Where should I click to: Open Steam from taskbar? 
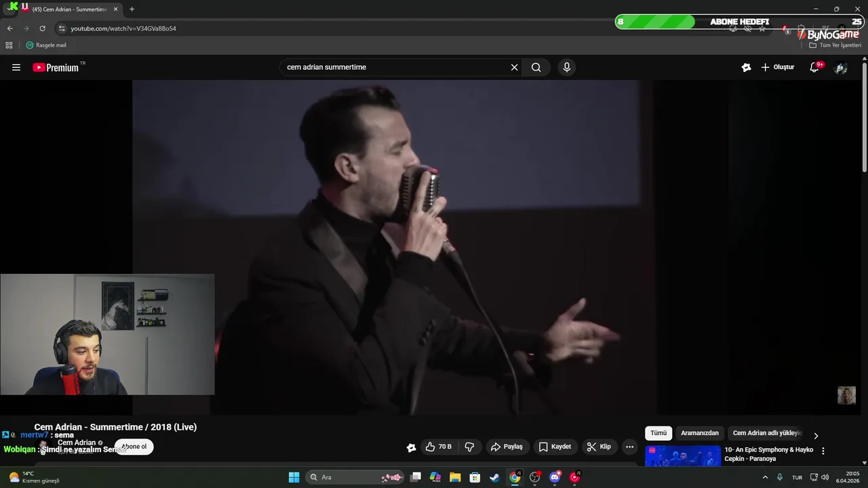coord(494,477)
